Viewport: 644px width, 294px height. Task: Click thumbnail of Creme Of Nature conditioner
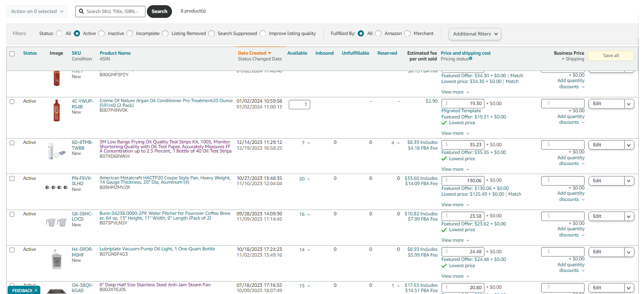pyautogui.click(x=57, y=111)
